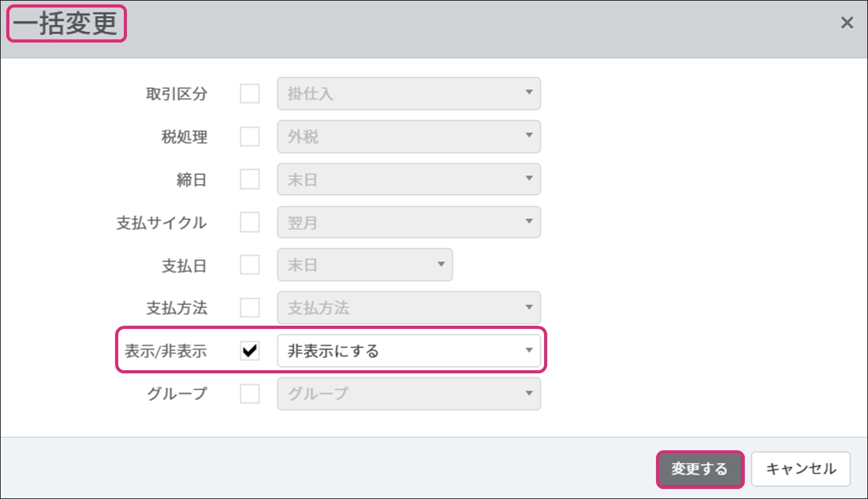The width and height of the screenshot is (868, 499).
Task: Click the 一括変更 dialog title
Action: [x=66, y=24]
